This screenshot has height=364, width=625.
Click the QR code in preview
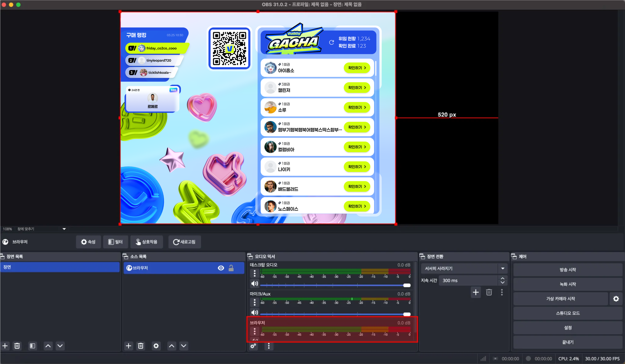click(x=229, y=48)
